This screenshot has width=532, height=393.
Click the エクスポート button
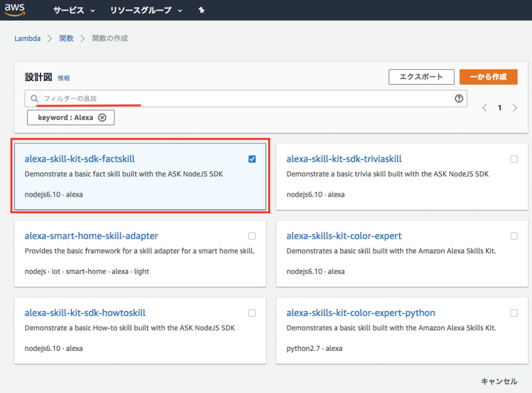(421, 77)
